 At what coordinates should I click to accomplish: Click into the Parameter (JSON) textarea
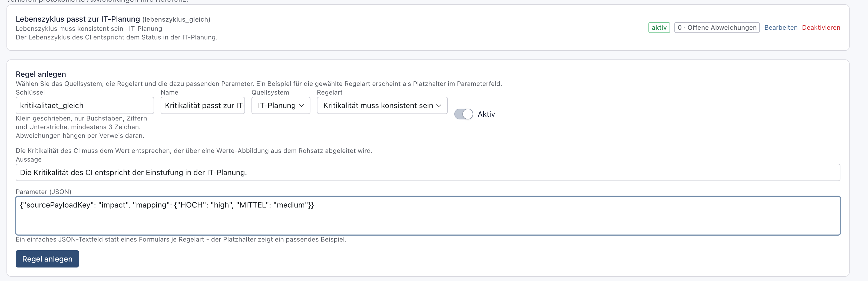point(428,215)
